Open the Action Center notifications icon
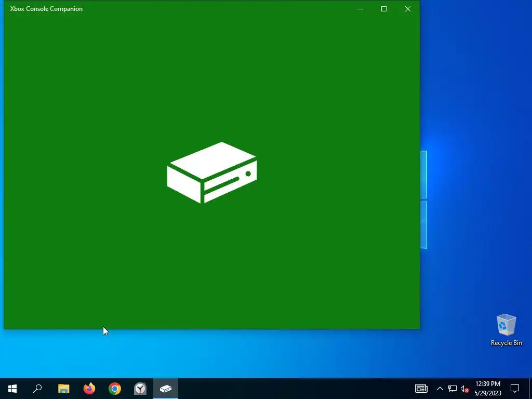This screenshot has width=532, height=399. pyautogui.click(x=515, y=389)
